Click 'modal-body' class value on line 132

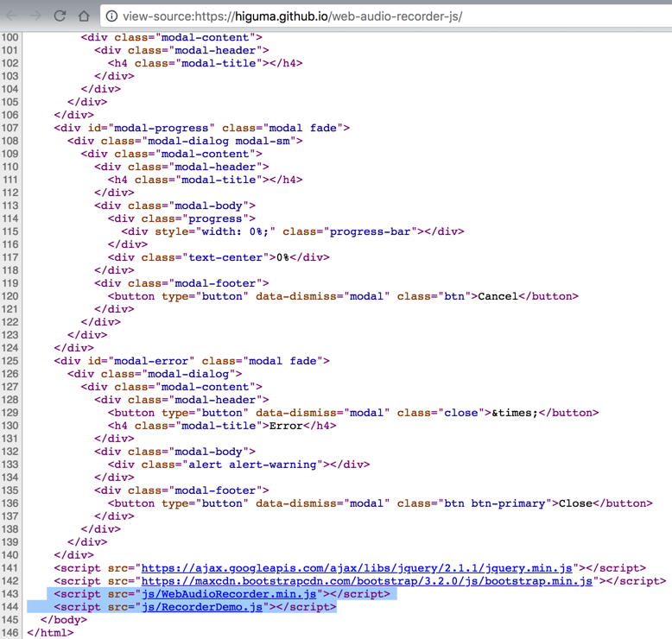(x=209, y=452)
